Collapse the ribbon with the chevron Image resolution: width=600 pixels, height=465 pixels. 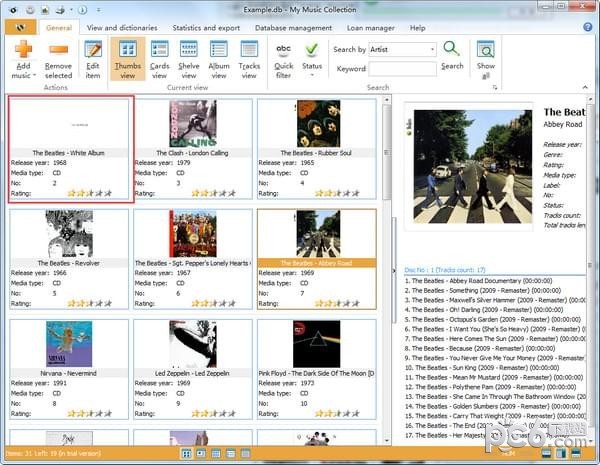pos(585,87)
